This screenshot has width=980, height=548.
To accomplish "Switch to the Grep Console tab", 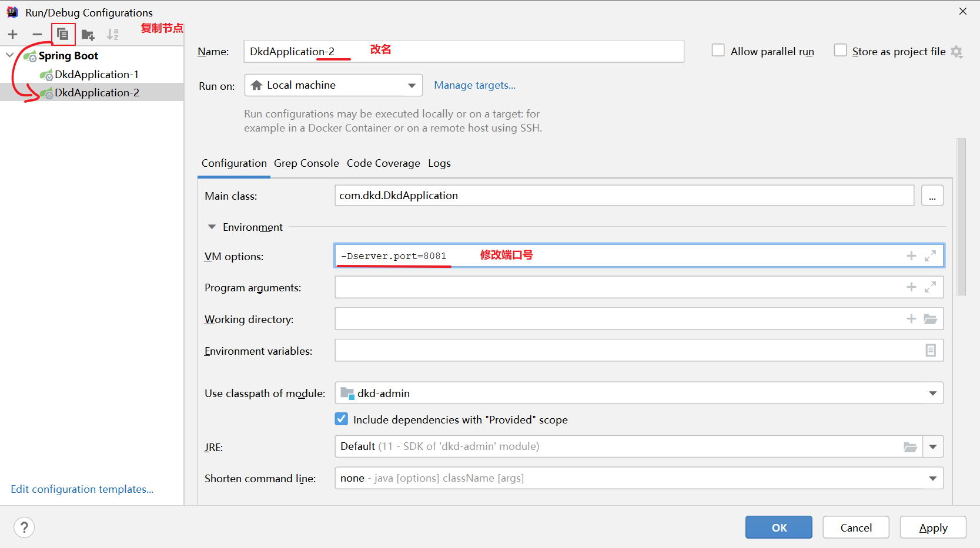I will (x=306, y=163).
